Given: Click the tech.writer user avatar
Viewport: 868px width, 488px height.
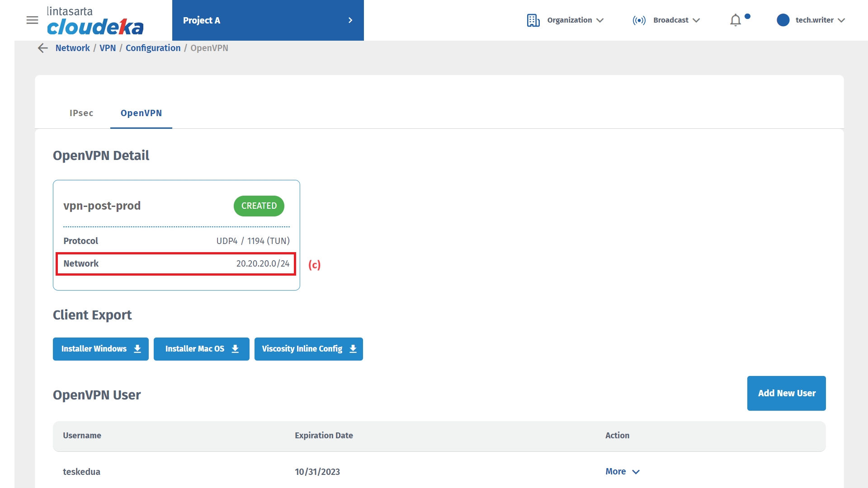Looking at the screenshot, I should point(783,20).
